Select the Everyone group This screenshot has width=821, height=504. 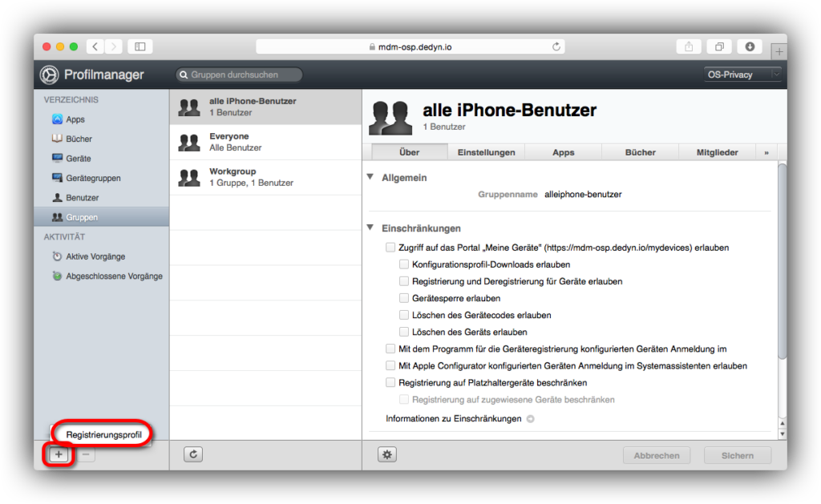(x=265, y=142)
